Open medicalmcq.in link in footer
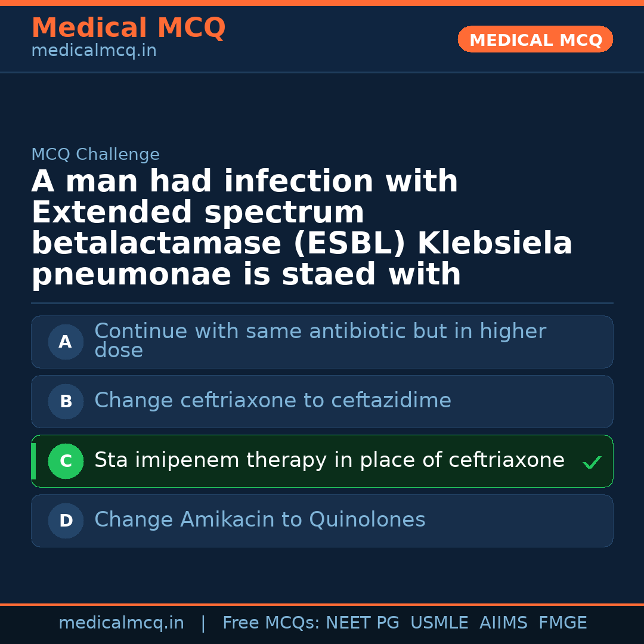This screenshot has height=644, width=644. [121, 623]
